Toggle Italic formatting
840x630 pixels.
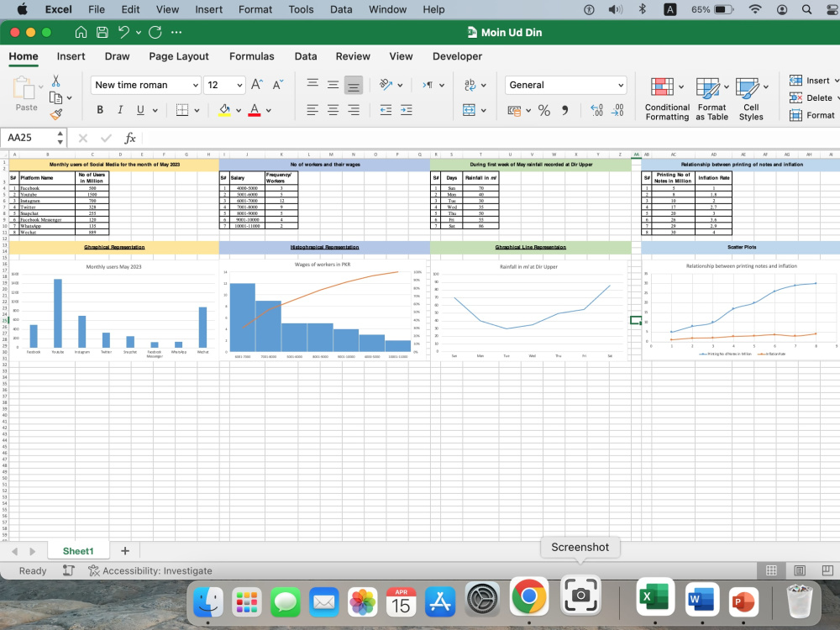pyautogui.click(x=120, y=110)
